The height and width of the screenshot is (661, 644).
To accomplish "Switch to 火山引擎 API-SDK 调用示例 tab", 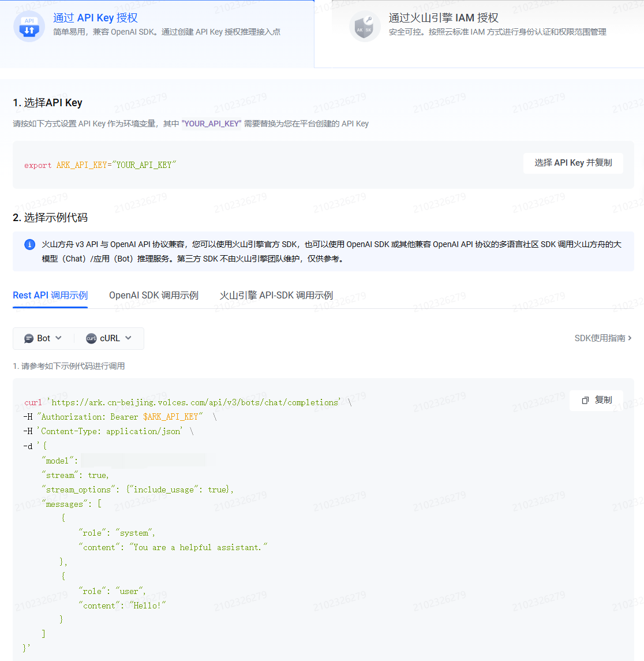I will 276,296.
